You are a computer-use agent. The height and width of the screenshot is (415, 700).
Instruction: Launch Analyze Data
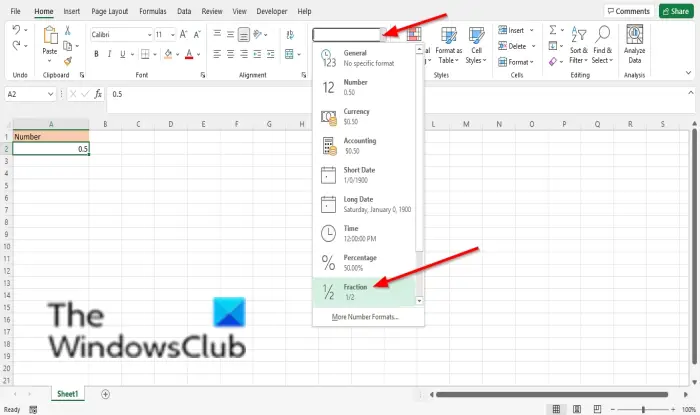(x=634, y=46)
